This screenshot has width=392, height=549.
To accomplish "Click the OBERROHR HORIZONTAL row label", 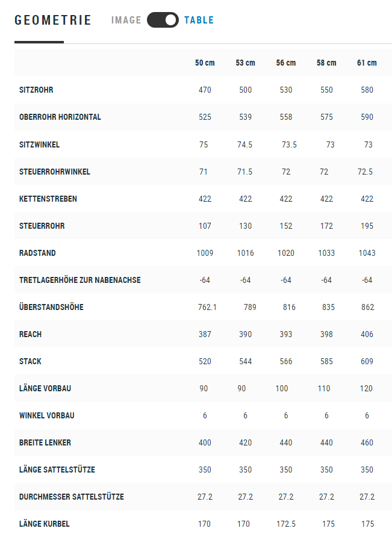I will click(60, 117).
